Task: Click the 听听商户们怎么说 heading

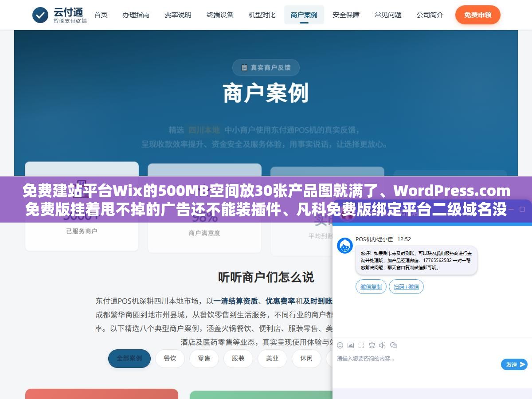Action: coord(266,278)
